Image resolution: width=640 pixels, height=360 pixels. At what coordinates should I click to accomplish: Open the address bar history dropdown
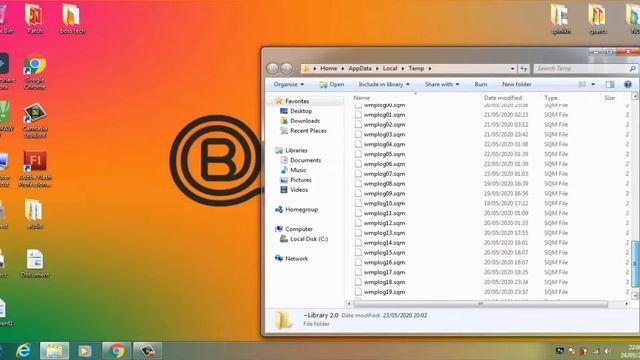[512, 69]
